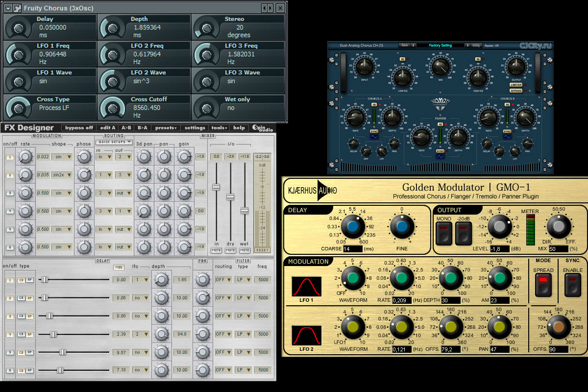Click the Golden Modulator FINE delay knob
Viewport: 588px width, 392px height.
click(x=402, y=226)
